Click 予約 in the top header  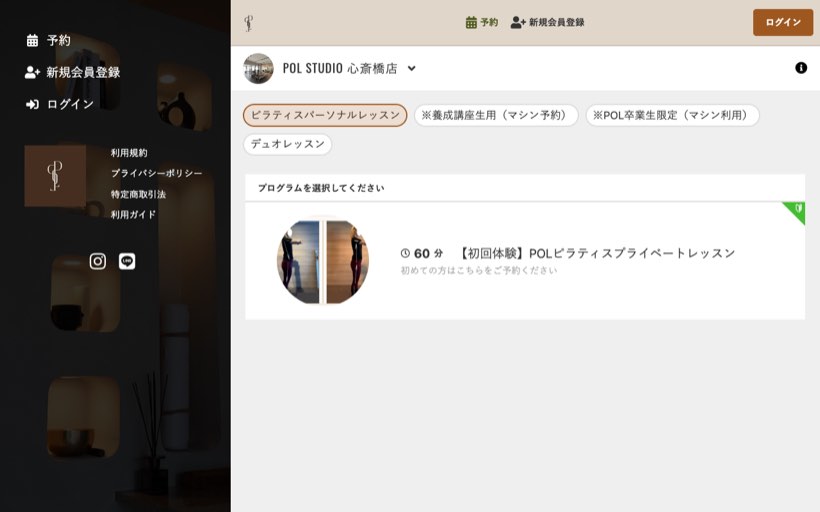[x=482, y=22]
